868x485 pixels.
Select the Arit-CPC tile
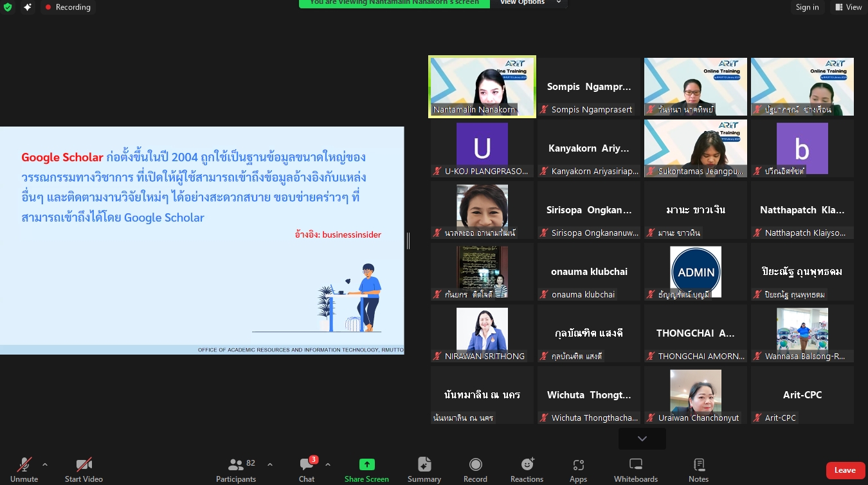[802, 395]
